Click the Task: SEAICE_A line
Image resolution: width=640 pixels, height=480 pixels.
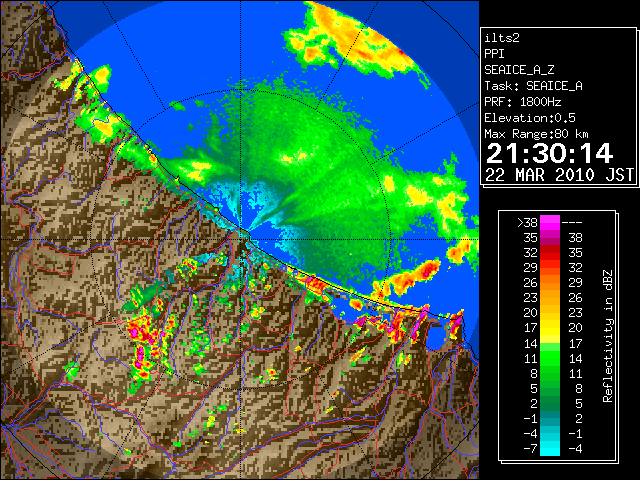tap(533, 86)
